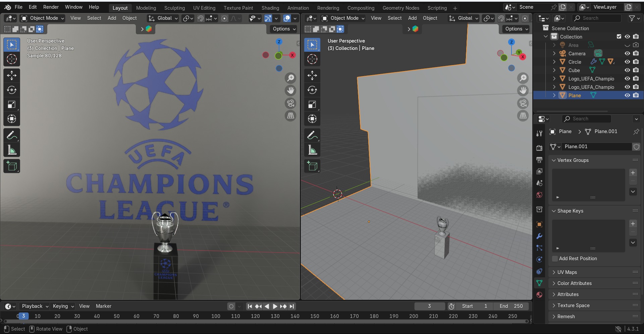Open the Physics properties tab
The height and width of the screenshot is (334, 644).
pyautogui.click(x=539, y=260)
